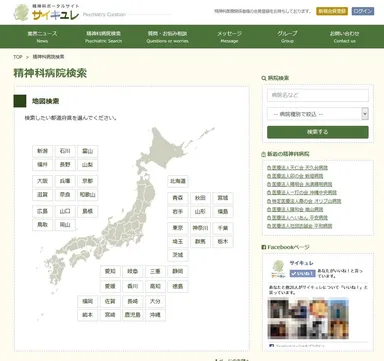384x361 pixels.
Task: Select 滋賀 prefecture button
Action: 42,195
